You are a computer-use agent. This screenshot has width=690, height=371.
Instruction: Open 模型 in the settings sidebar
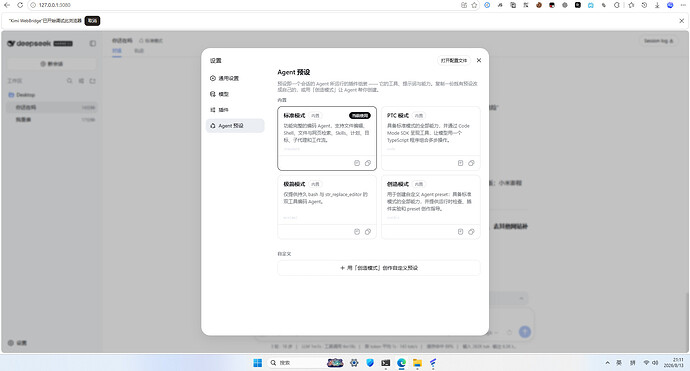pos(235,94)
